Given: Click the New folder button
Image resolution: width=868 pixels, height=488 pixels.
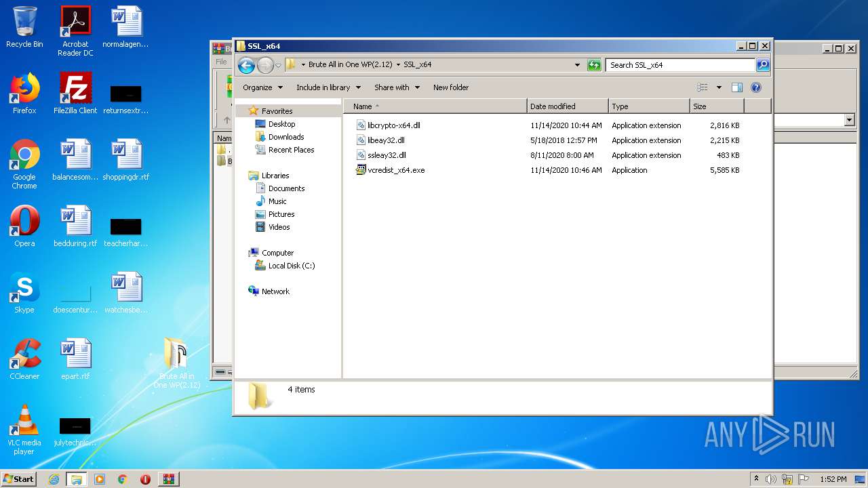Looking at the screenshot, I should click(451, 87).
